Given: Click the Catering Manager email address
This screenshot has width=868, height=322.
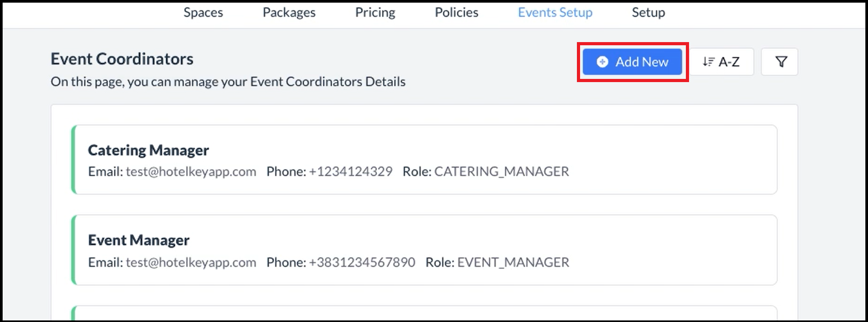Looking at the screenshot, I should [x=191, y=172].
